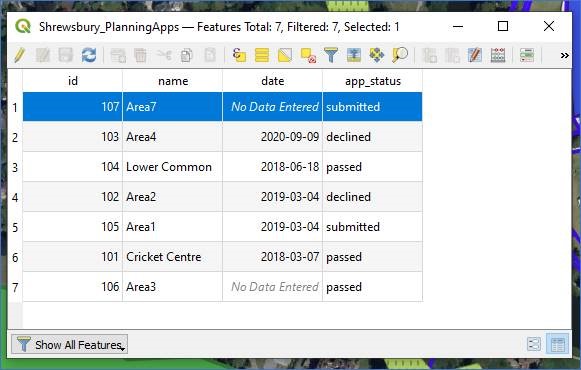Deselect all features using the toolbar icon
The height and width of the screenshot is (370, 581).
(308, 56)
